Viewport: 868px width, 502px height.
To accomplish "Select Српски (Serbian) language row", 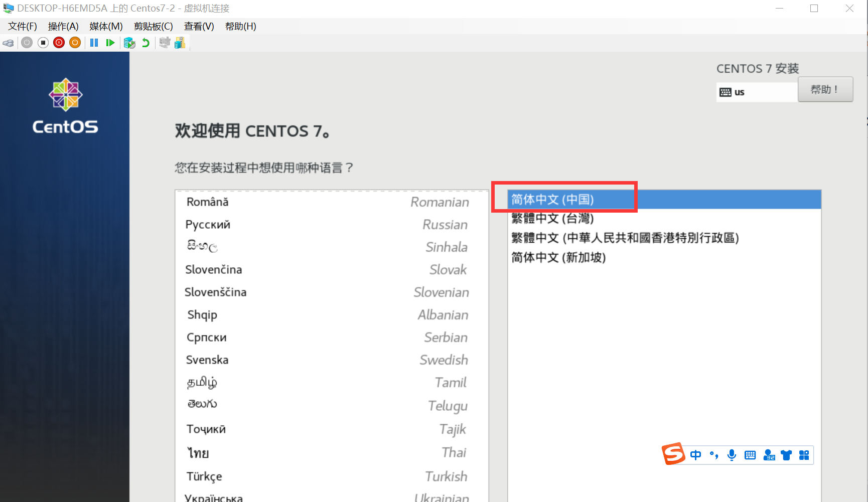I will tap(332, 338).
